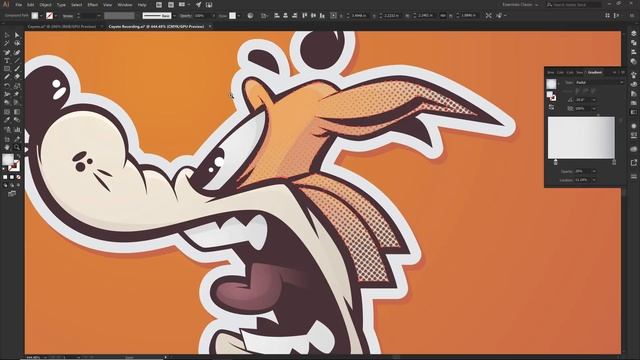Select the Direct Selection tool
This screenshot has height=360, width=640.
point(17,36)
